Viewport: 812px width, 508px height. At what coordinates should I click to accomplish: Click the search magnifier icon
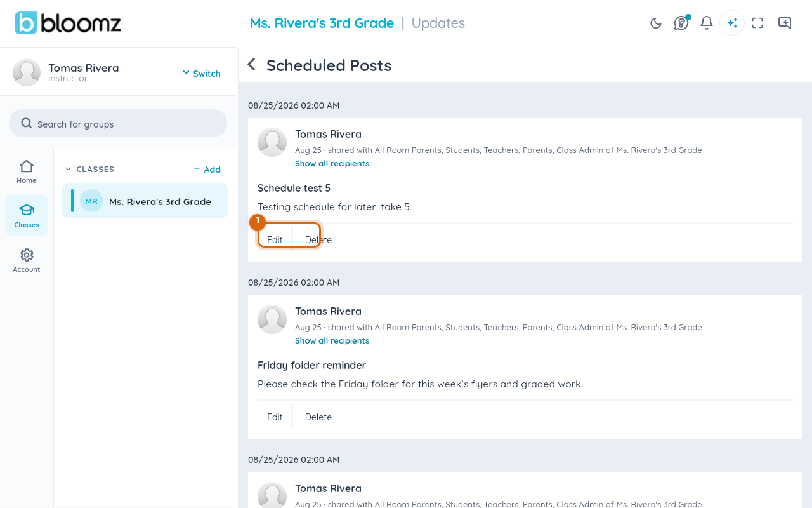[x=27, y=123]
